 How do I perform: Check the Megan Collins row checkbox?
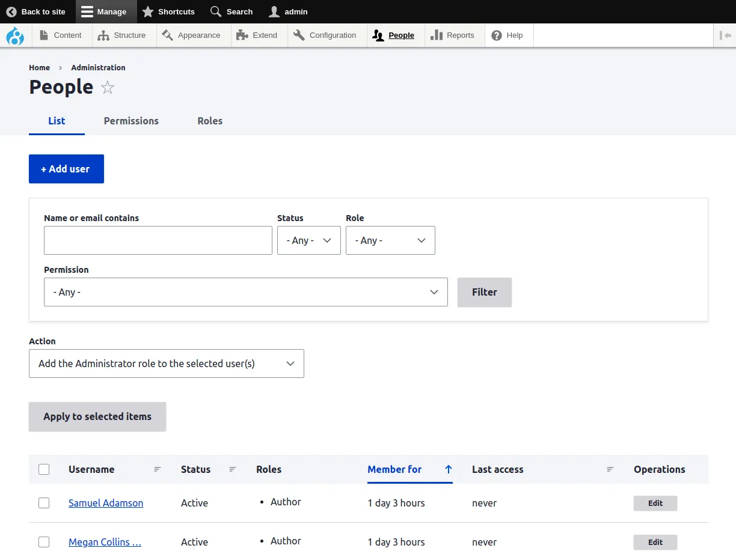(44, 542)
